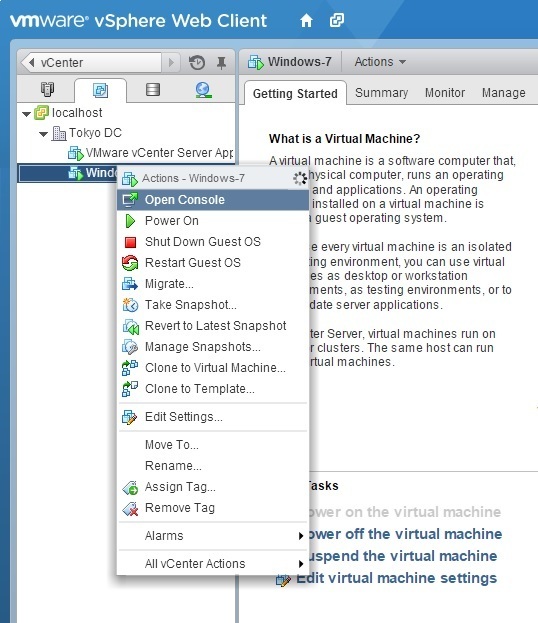Switch to Storage inventory view tab

coord(153,89)
